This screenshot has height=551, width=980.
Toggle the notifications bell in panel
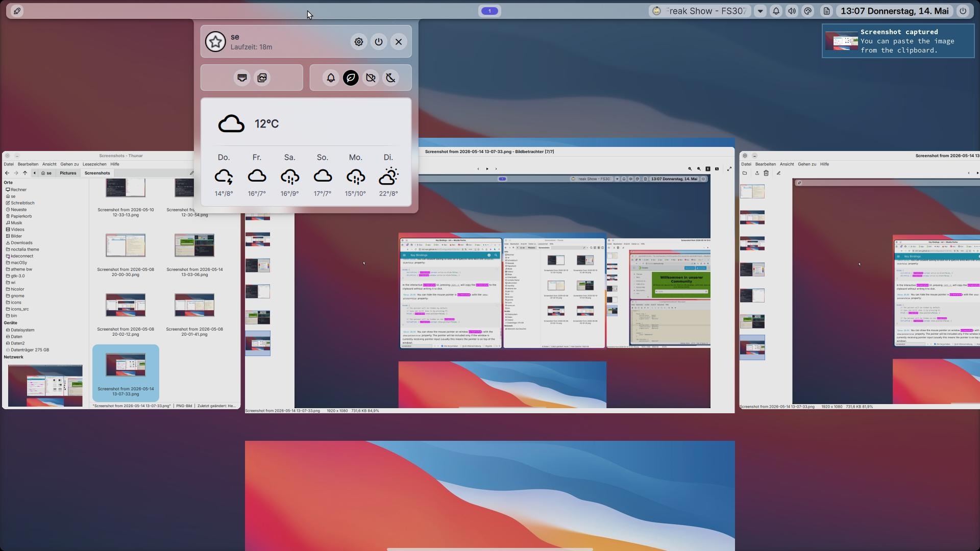pyautogui.click(x=331, y=78)
